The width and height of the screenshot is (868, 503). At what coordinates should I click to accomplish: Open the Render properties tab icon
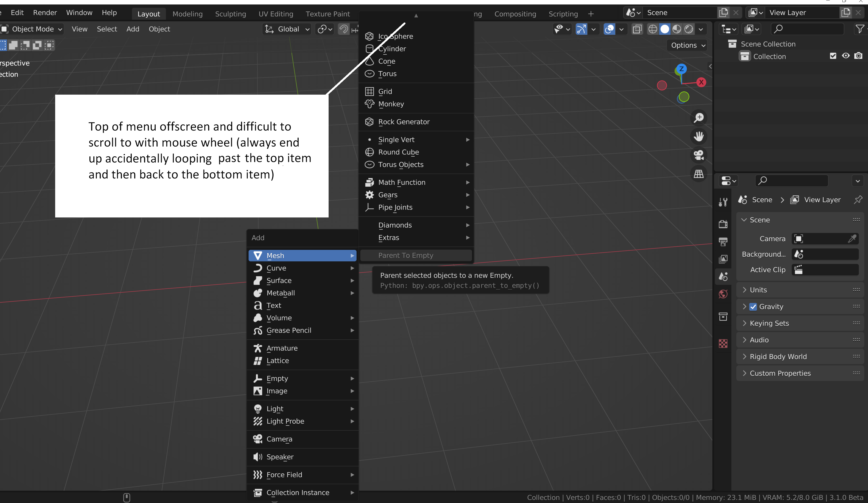[x=723, y=224]
